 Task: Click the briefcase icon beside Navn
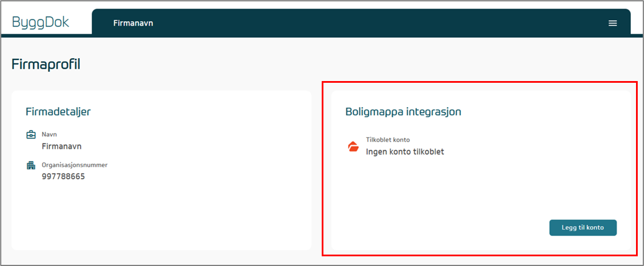(x=31, y=135)
